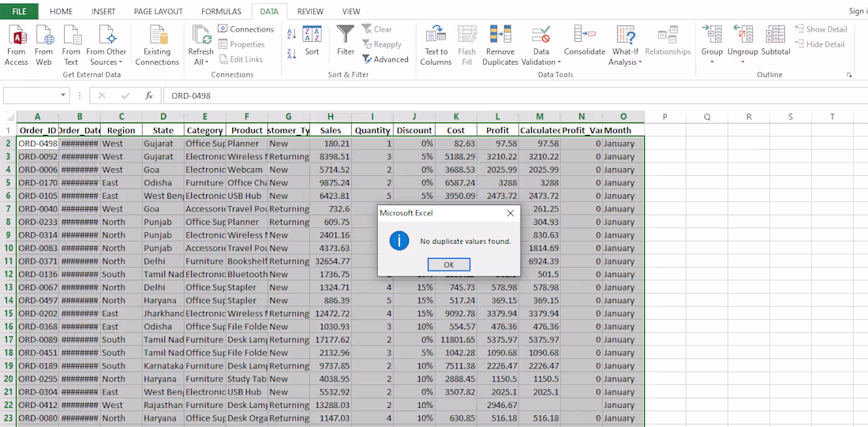This screenshot has width=868, height=427.
Task: Sort Z to A descending
Action: pos(292,54)
